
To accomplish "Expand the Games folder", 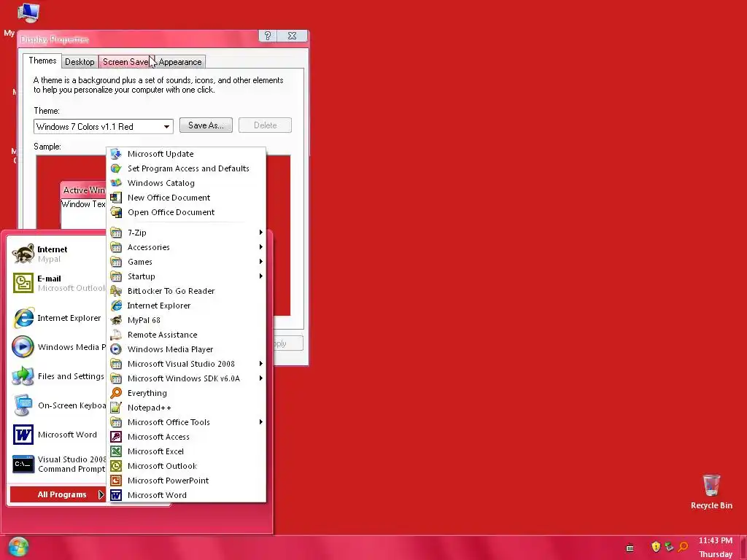I will (186, 262).
